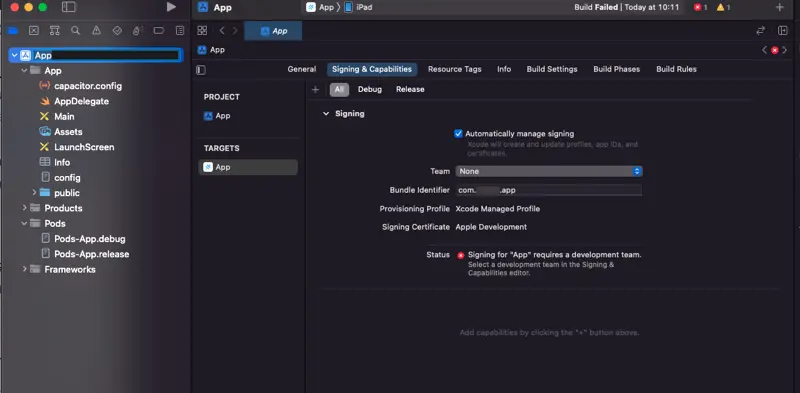Open the Build Rules tab
Image resolution: width=800 pixels, height=393 pixels.
point(676,69)
